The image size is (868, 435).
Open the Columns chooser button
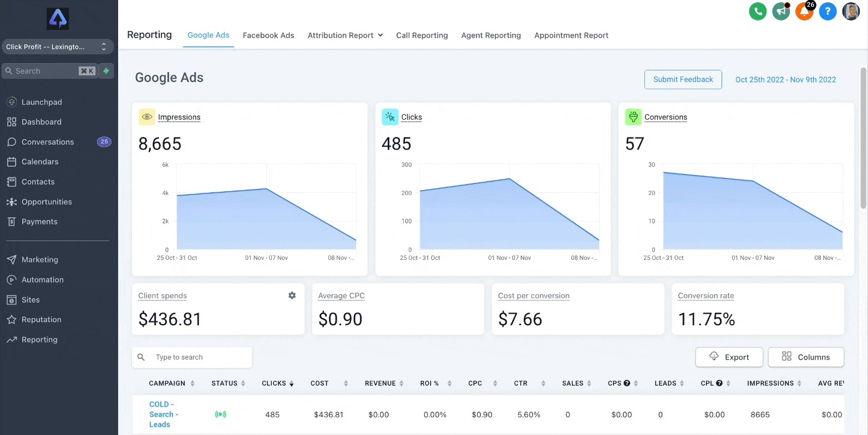[x=806, y=357]
